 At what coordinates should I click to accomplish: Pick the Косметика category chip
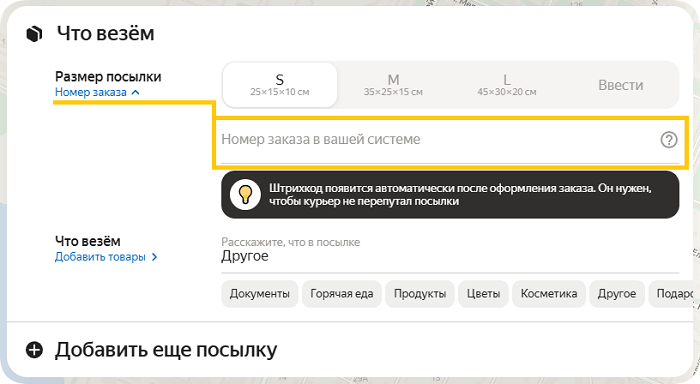tap(549, 294)
